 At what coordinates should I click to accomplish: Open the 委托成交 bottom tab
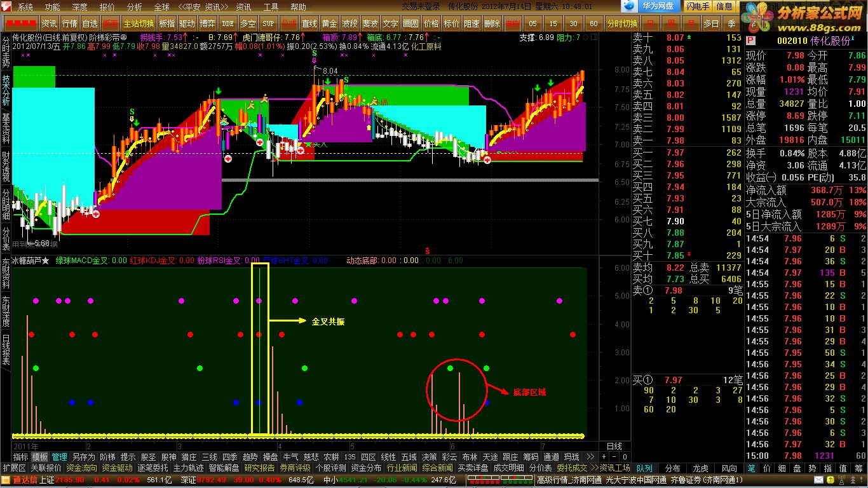tap(572, 468)
